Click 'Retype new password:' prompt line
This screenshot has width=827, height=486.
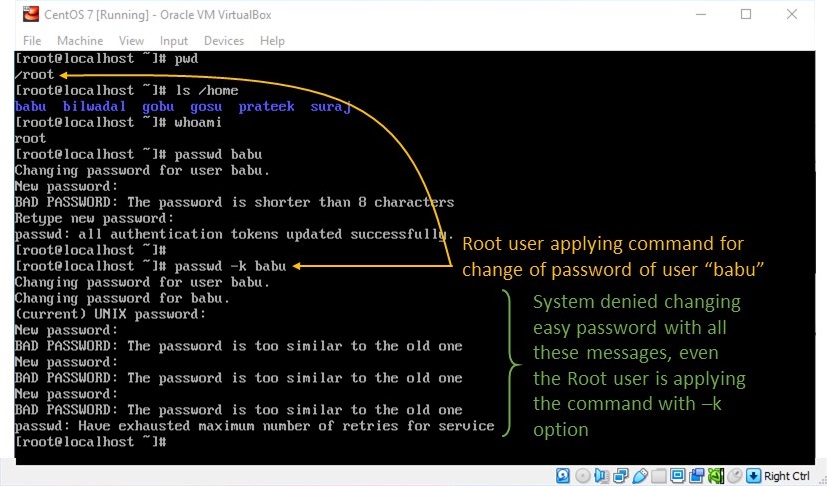94,218
